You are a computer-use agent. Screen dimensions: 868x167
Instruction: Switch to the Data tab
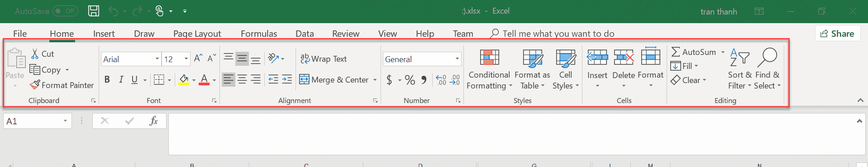coord(305,34)
